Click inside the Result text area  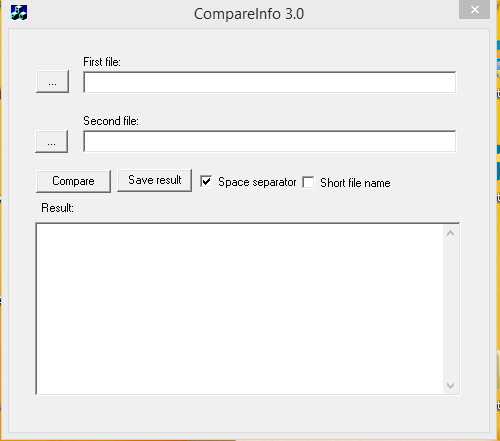[239, 309]
